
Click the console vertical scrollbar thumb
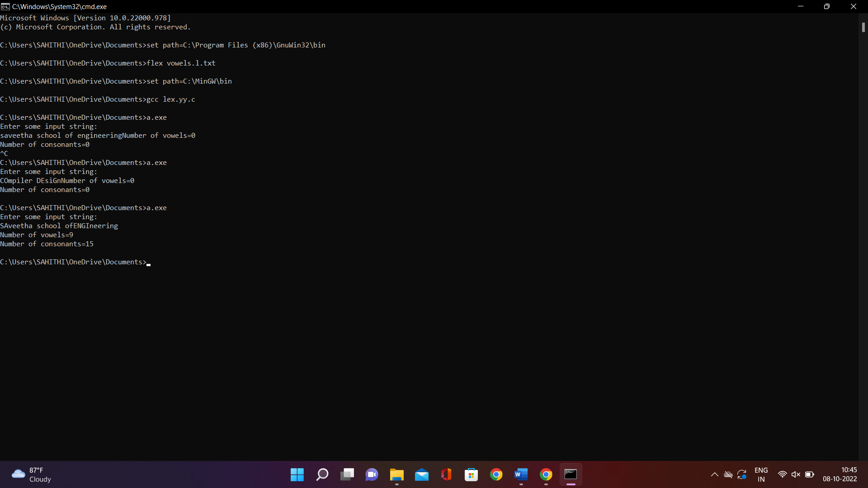(x=863, y=27)
